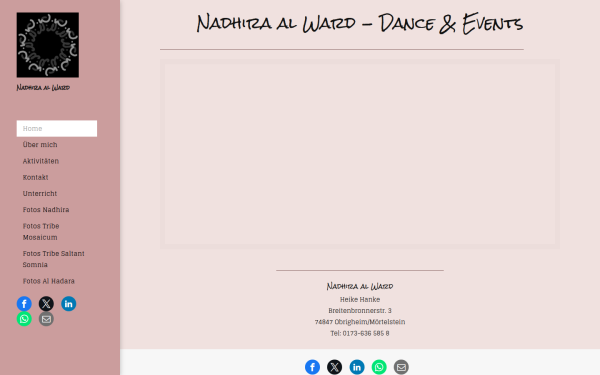Share via email icon in footer
The height and width of the screenshot is (375, 600).
pos(401,367)
